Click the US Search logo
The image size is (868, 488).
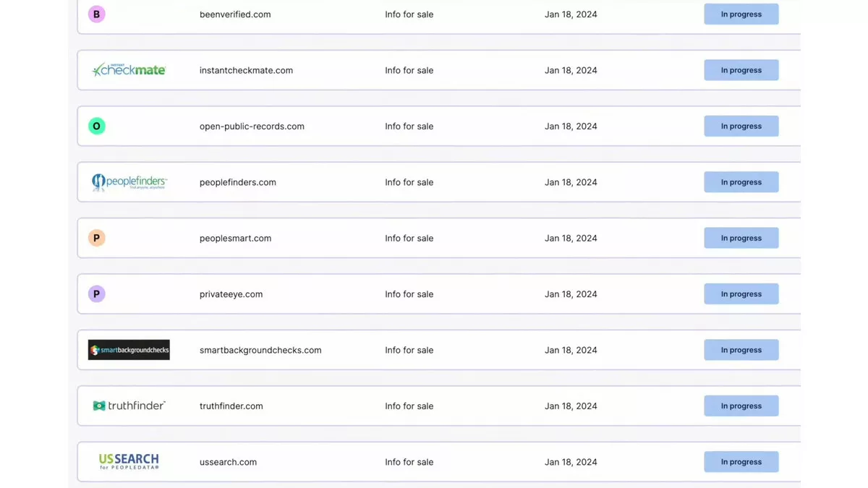coord(129,461)
